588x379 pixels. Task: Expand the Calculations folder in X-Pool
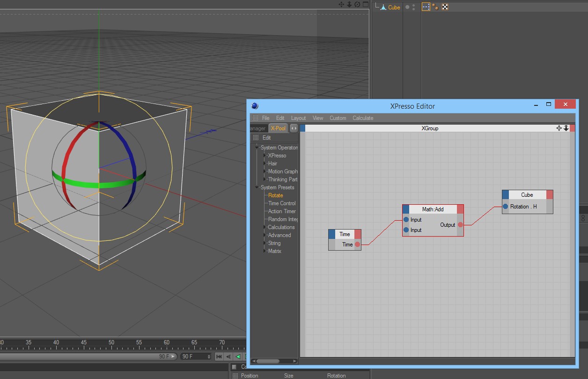(x=265, y=227)
